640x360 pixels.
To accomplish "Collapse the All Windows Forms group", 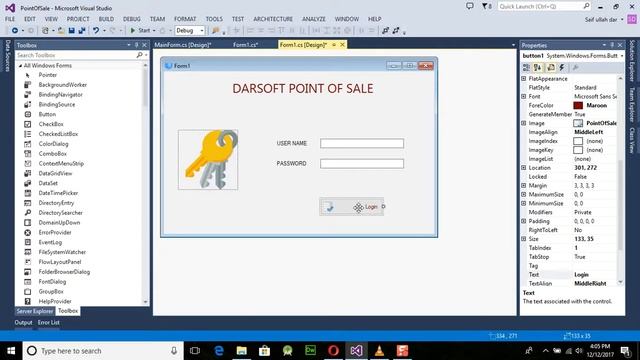I will tap(20, 66).
